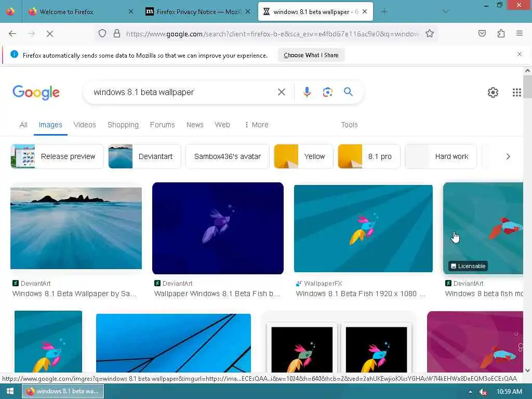
Task: Open the Forums search tab
Action: 162,125
